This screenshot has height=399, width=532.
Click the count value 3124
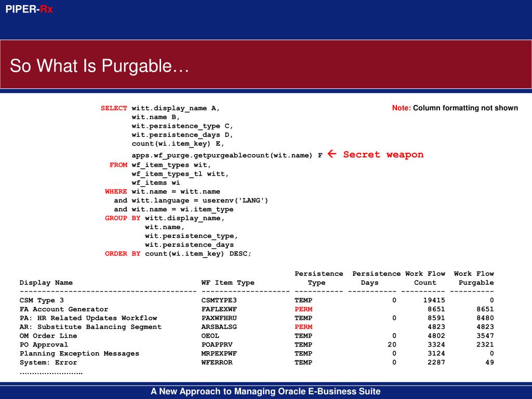(436, 353)
